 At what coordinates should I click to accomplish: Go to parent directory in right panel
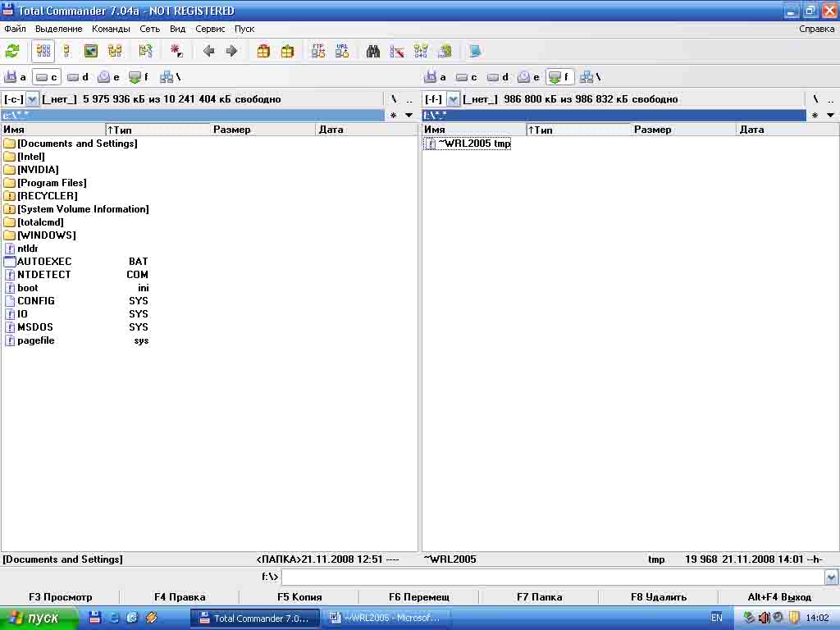click(x=830, y=99)
